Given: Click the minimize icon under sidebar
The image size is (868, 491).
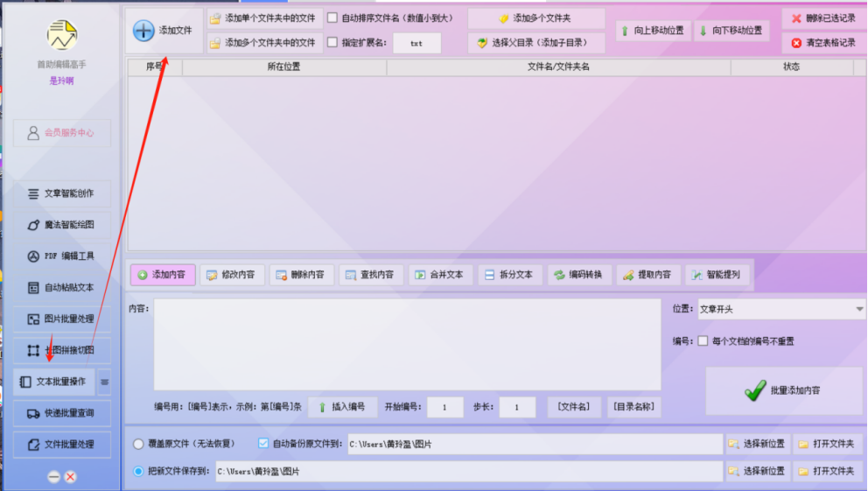Looking at the screenshot, I should point(53,477).
